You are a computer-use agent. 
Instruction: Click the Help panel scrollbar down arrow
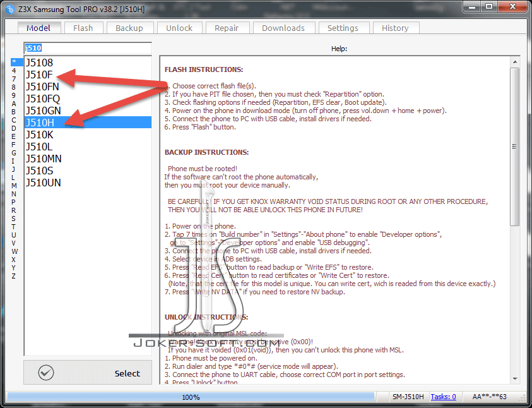point(515,379)
